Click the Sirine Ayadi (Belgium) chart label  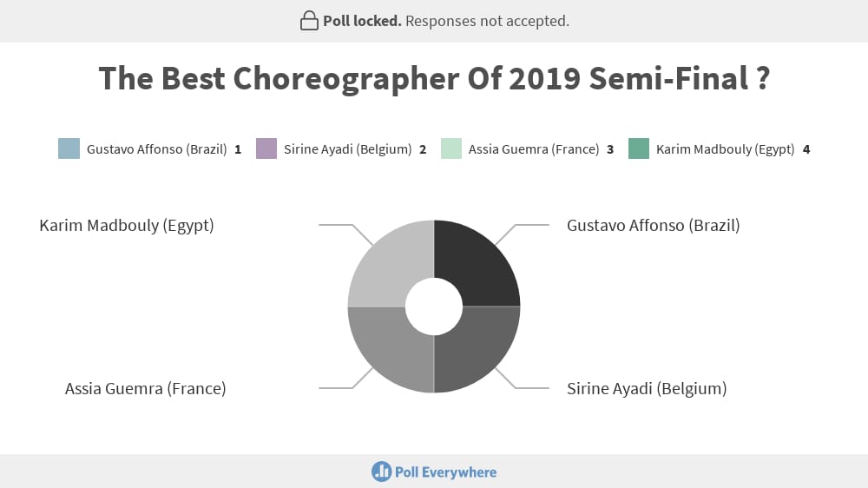click(x=647, y=388)
